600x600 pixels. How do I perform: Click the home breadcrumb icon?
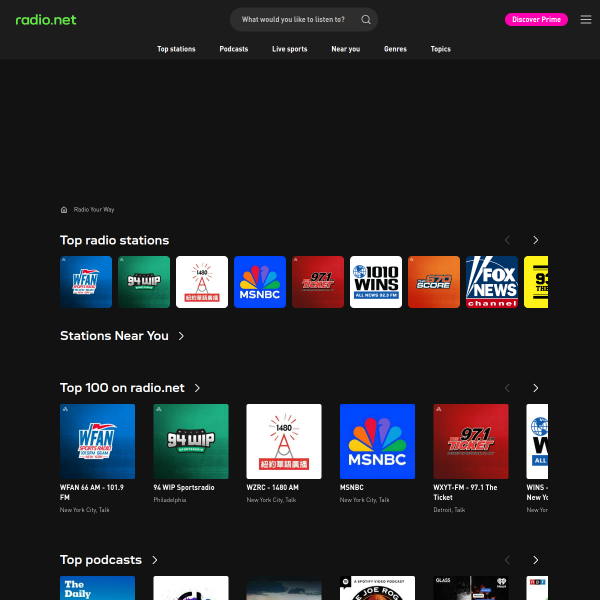64,210
